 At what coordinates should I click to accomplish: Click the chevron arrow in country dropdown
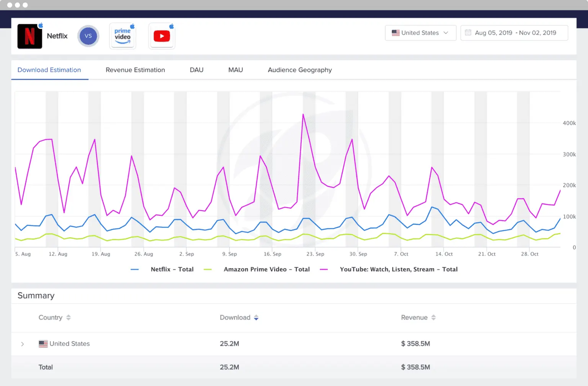tap(446, 33)
